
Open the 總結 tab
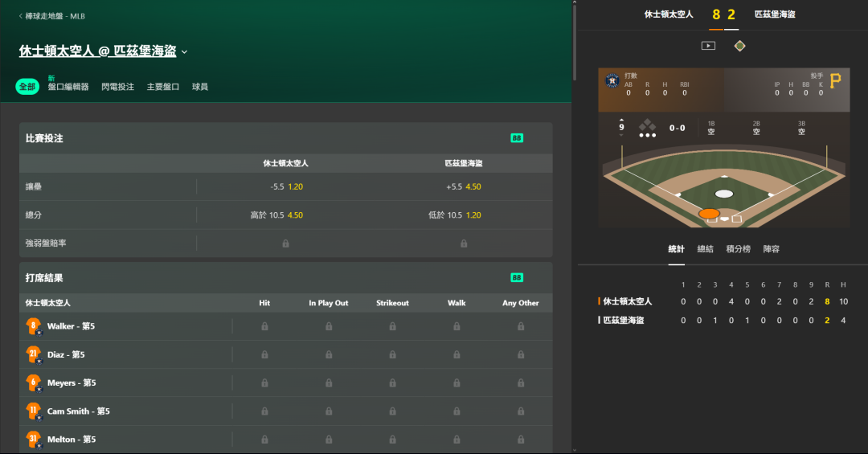tap(706, 249)
